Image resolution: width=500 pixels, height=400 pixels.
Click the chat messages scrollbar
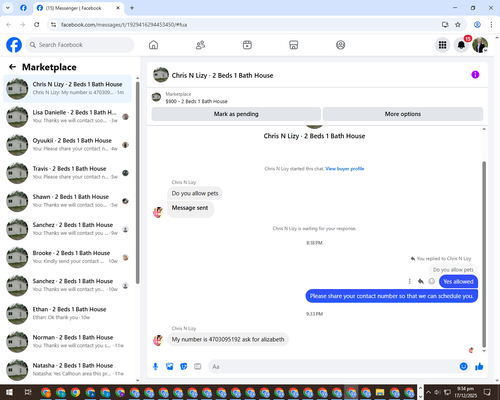click(484, 255)
